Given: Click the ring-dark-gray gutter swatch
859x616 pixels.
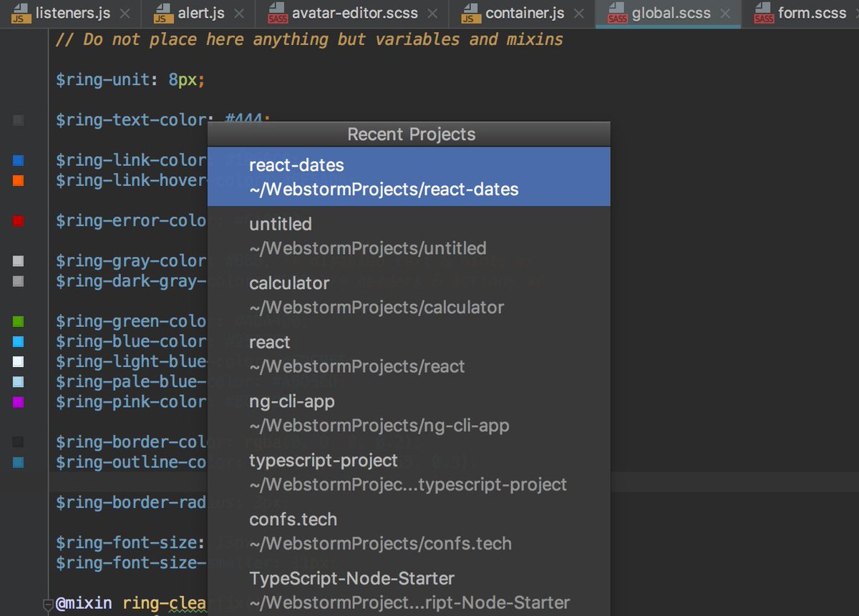Looking at the screenshot, I should [x=19, y=281].
